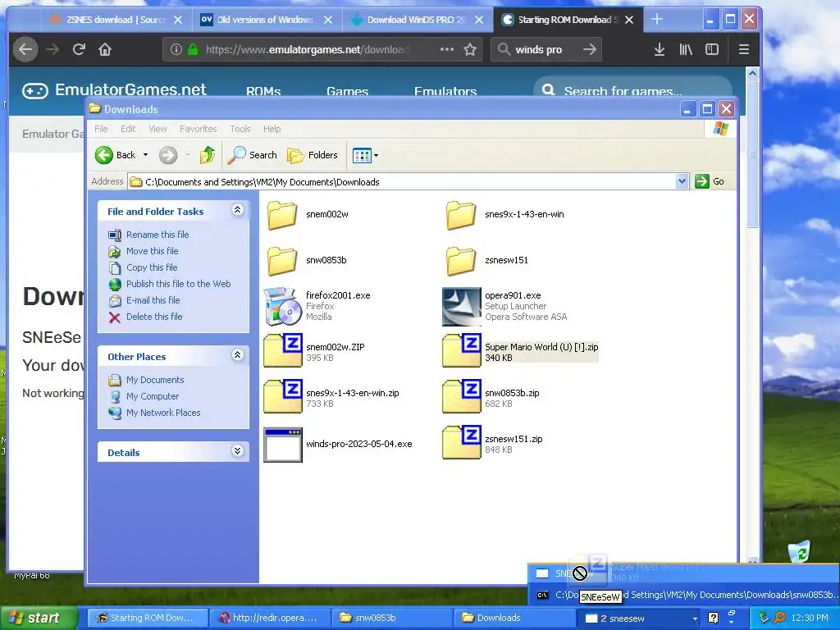
Task: Select the snes9x-1-43-en-win folder icon
Action: click(x=461, y=215)
